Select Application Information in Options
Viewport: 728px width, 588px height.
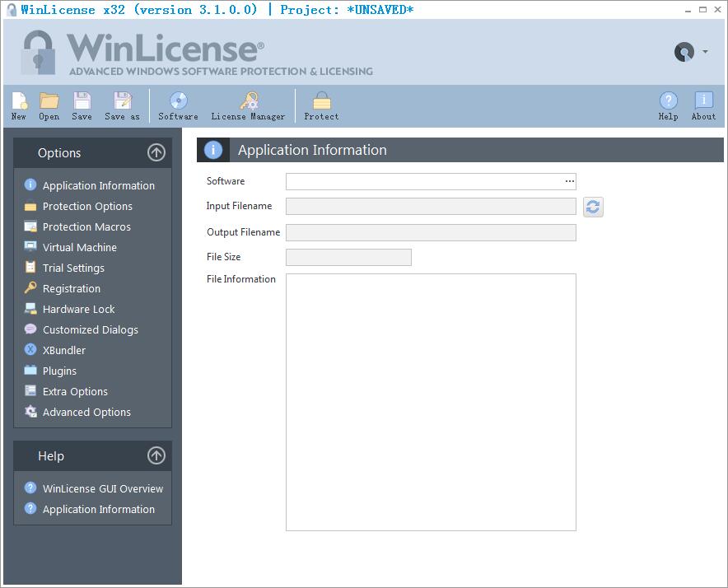tap(99, 185)
